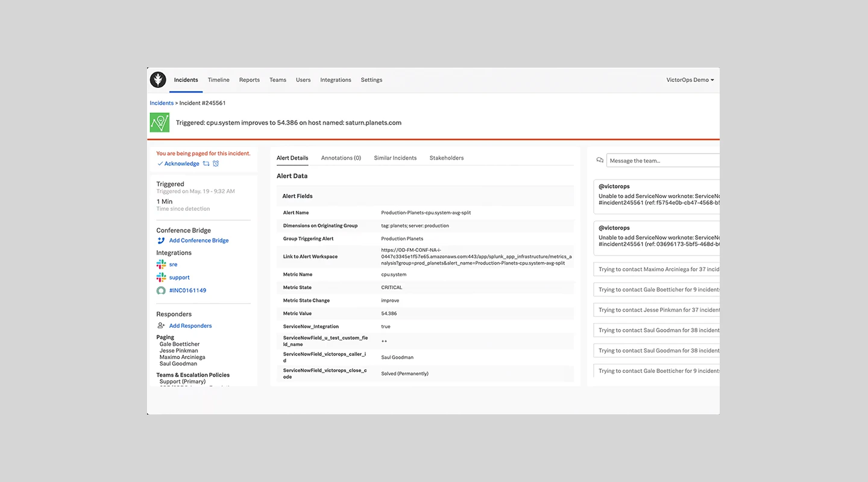Navigate to Teams
868x482 pixels.
pyautogui.click(x=278, y=80)
